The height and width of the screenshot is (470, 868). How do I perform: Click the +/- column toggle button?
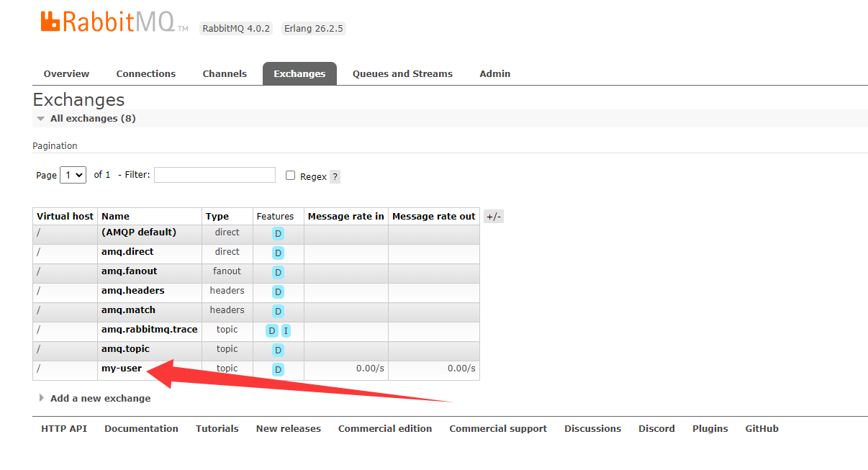pos(493,217)
